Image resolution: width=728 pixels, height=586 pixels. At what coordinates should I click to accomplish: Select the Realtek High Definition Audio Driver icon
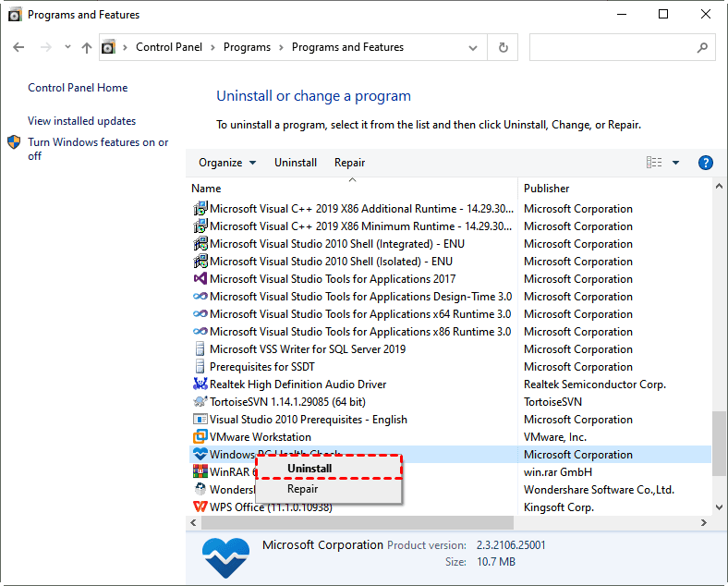tap(200, 385)
